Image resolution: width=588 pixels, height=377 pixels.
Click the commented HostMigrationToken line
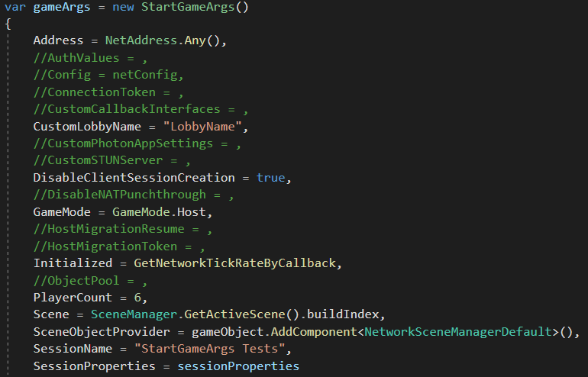point(118,246)
